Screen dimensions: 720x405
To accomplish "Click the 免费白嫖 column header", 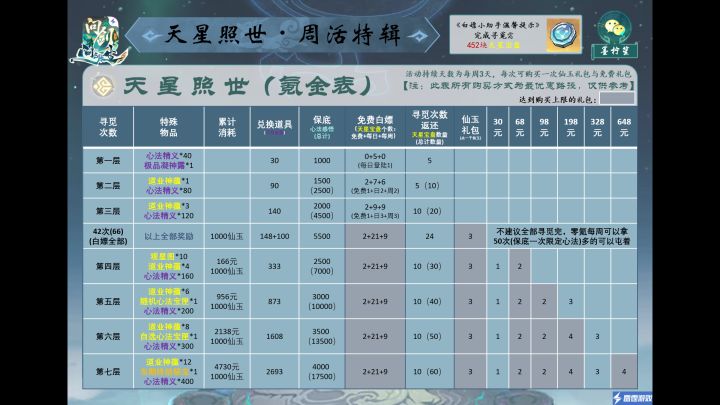I will click(375, 127).
